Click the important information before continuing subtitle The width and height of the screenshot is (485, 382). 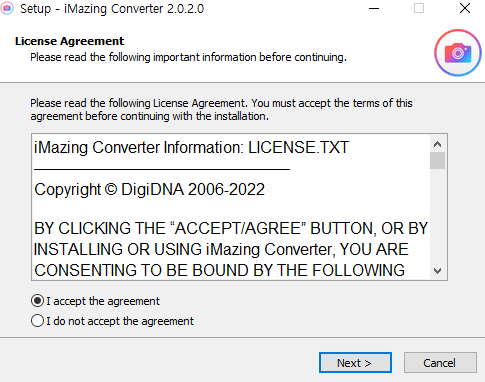[188, 57]
